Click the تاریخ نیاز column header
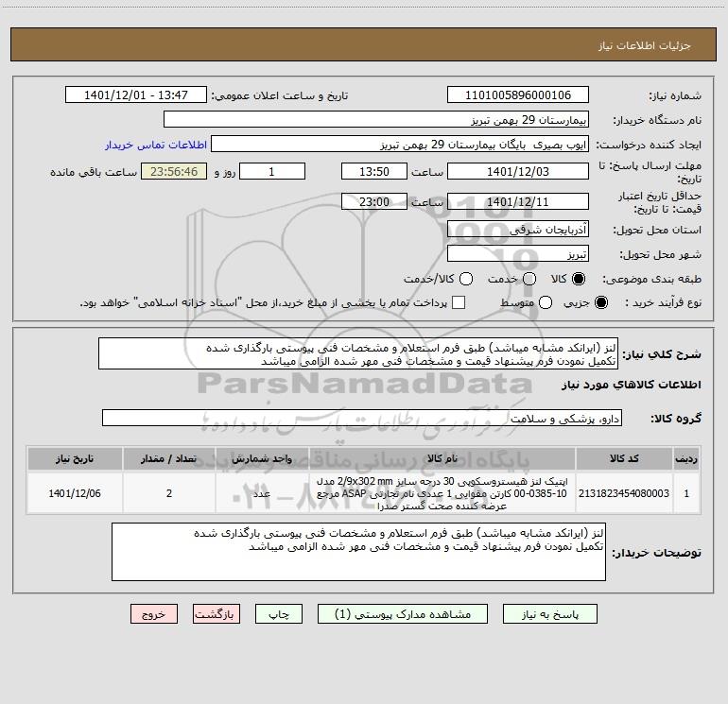 (75, 458)
